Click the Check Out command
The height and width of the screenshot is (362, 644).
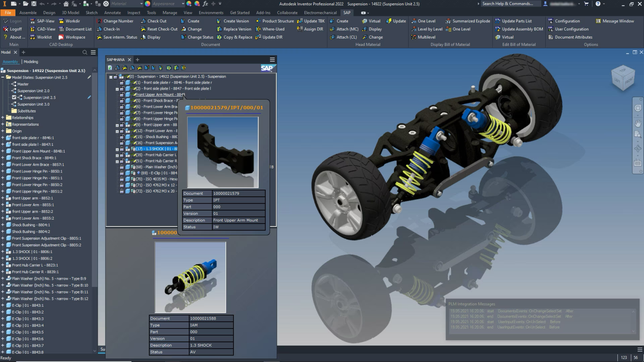pos(154,21)
